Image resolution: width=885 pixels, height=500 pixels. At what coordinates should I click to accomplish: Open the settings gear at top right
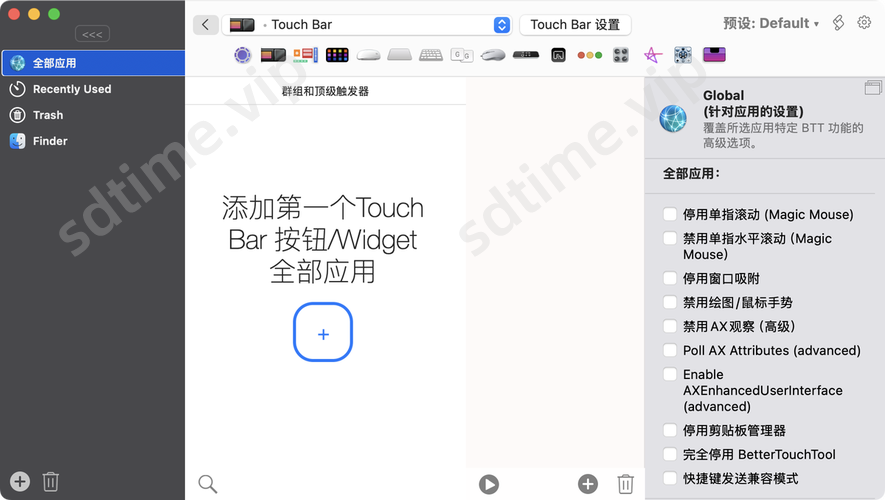click(865, 23)
